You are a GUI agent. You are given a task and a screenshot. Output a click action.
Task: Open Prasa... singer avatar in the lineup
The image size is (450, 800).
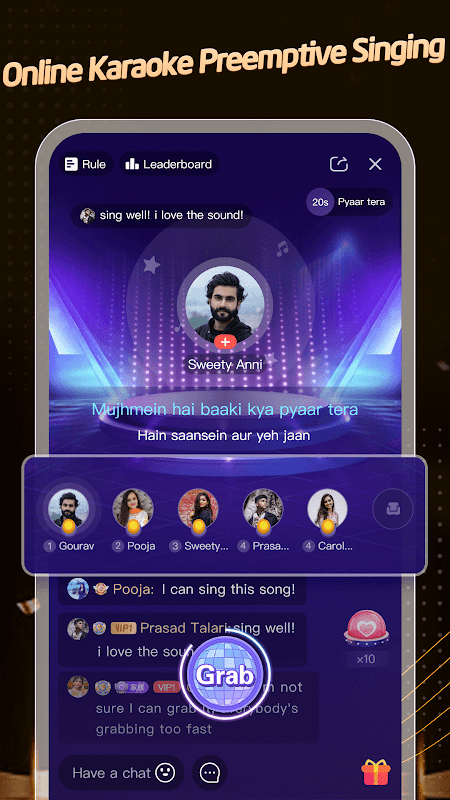coord(263,509)
